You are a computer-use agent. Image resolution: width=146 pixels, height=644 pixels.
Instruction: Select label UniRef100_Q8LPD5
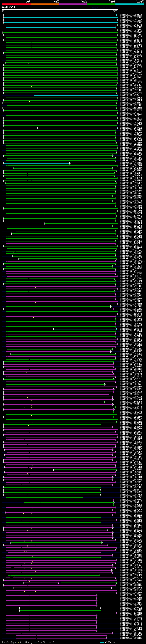point(131,263)
